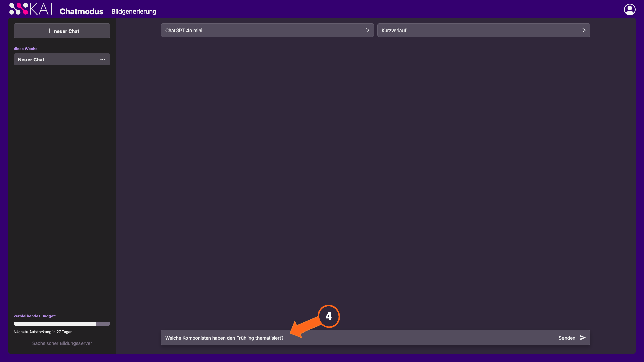Open the three-dot menu of Neuer Chat
This screenshot has width=644, height=362.
[x=103, y=59]
